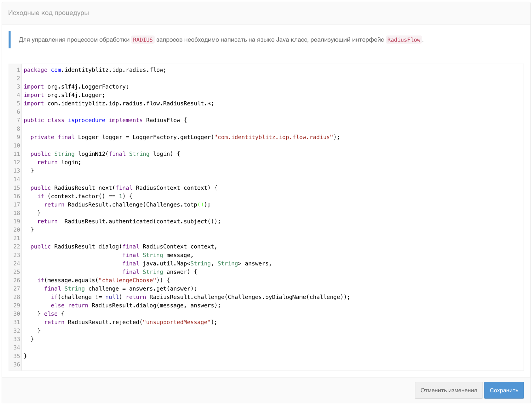Click Challenges.byDialogName in the code
The height and width of the screenshot is (404, 532).
coord(267,297)
